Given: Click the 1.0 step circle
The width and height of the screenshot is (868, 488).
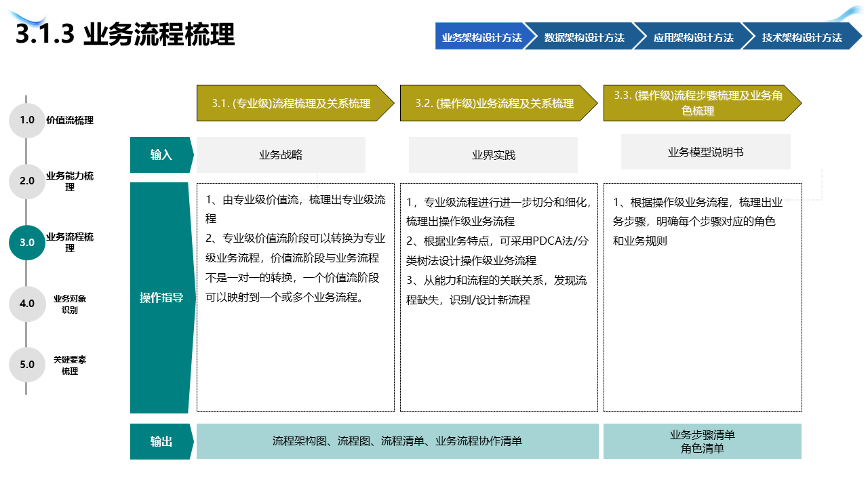Looking at the screenshot, I should (27, 120).
